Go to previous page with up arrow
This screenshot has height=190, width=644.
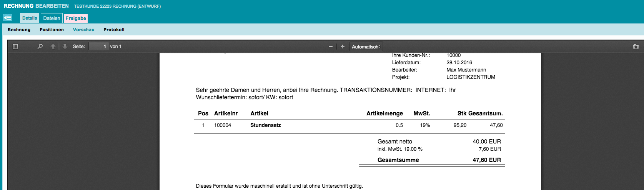point(53,47)
